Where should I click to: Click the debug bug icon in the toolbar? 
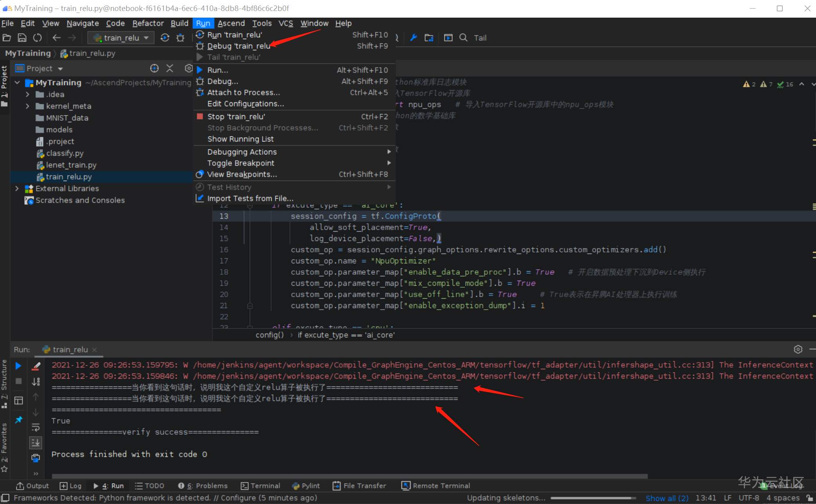point(180,38)
